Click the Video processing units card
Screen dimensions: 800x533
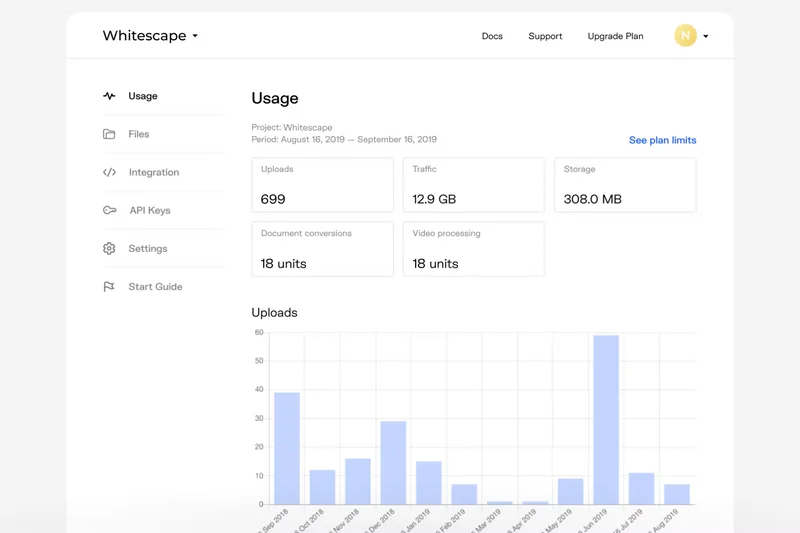473,249
